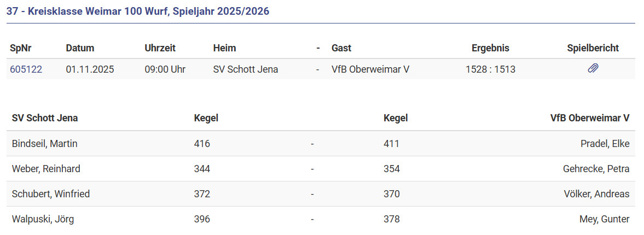The image size is (644, 235).
Task: Click home team SV Schott Jena in match row
Action: coord(245,69)
